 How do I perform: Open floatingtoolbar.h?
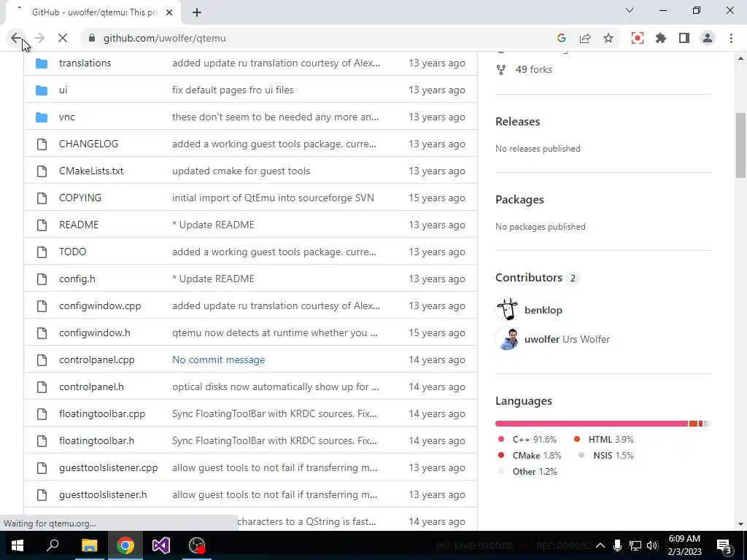97,440
